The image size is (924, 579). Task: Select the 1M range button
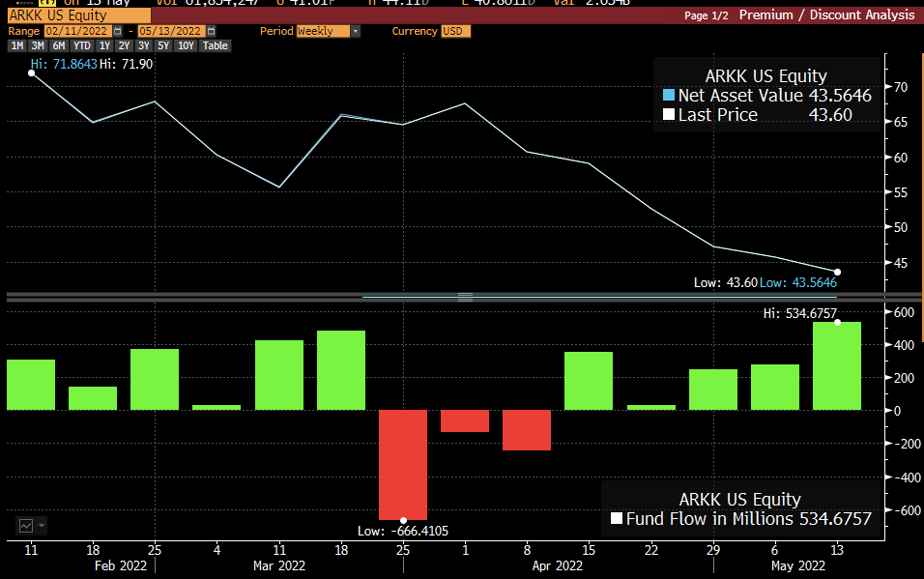pos(17,46)
